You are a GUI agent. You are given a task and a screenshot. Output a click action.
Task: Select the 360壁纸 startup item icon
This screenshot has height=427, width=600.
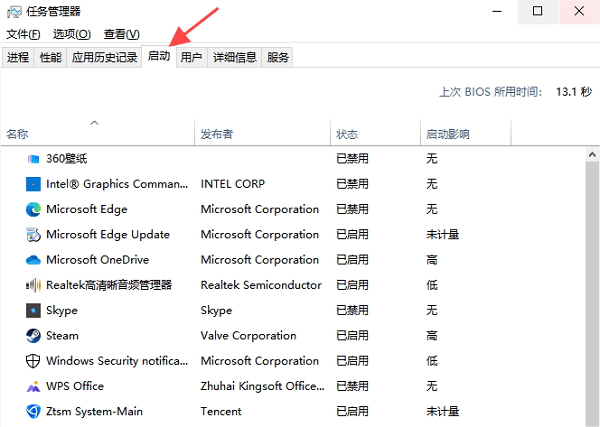33,159
